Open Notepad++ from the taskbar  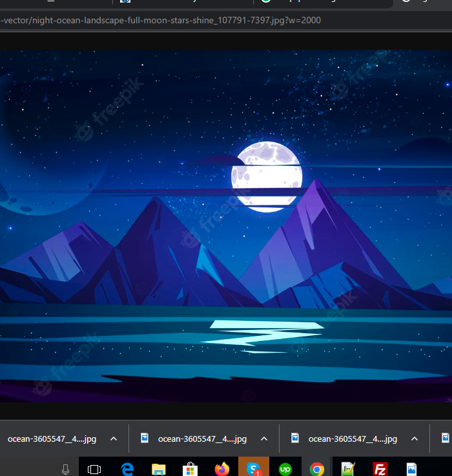pos(348,469)
